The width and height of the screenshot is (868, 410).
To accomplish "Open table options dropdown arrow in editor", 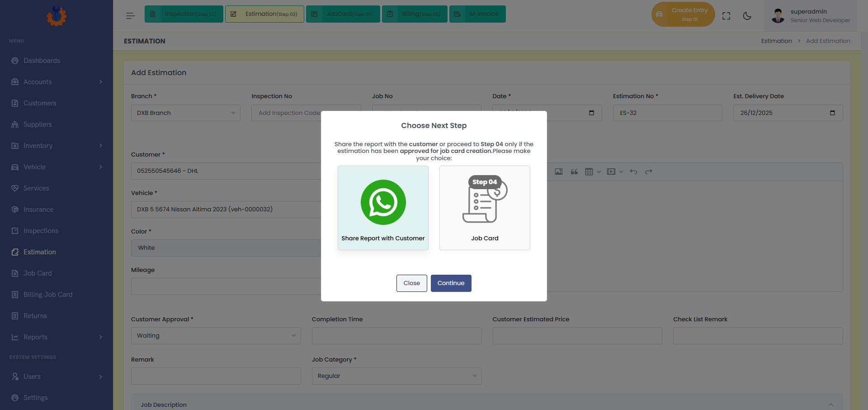I will click(x=599, y=172).
